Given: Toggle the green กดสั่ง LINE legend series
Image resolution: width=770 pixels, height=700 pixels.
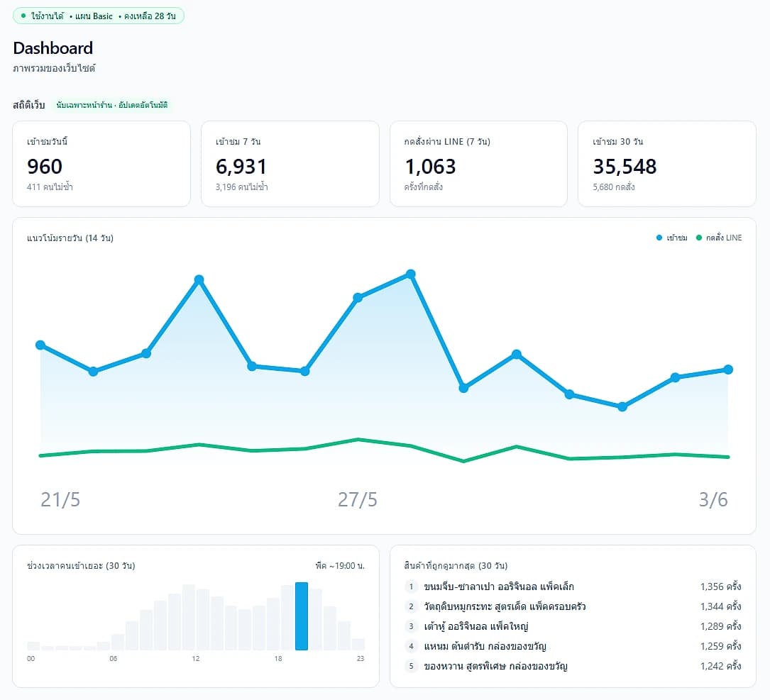Looking at the screenshot, I should (x=718, y=238).
